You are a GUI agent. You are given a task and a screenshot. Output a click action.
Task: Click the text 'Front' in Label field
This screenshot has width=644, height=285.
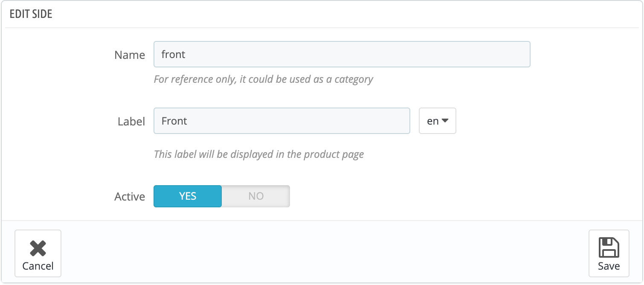[x=174, y=121]
